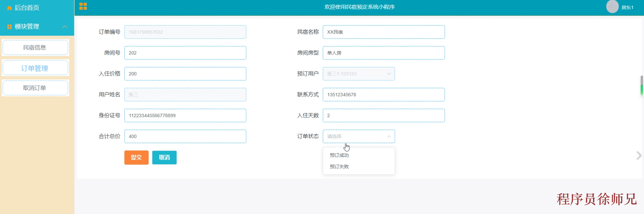Click the user avatar next to 房东1

612,7
